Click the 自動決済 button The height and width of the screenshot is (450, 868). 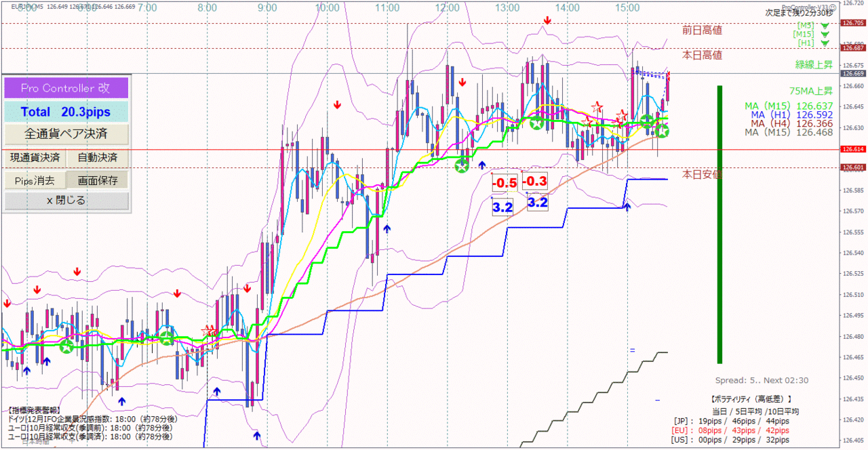click(98, 158)
